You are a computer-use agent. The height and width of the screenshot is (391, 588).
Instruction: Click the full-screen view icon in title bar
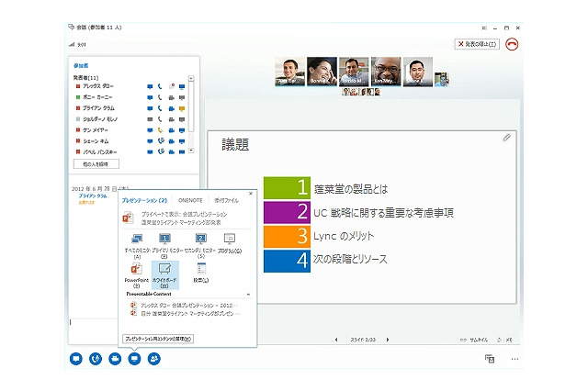[x=484, y=28]
